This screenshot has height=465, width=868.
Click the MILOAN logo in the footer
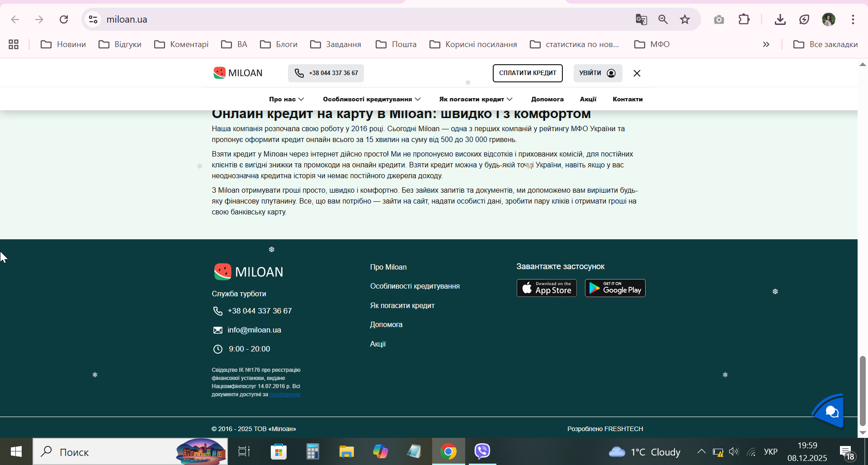pos(249,272)
